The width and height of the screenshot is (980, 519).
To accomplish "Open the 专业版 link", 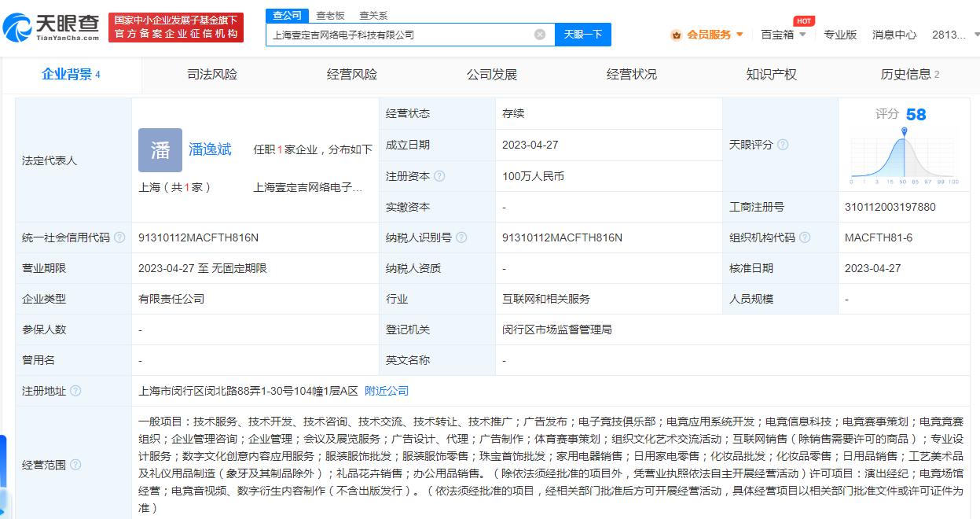I will [840, 35].
